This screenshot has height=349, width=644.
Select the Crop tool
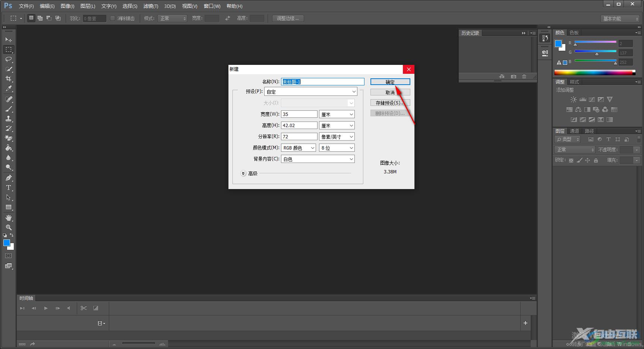tap(9, 79)
